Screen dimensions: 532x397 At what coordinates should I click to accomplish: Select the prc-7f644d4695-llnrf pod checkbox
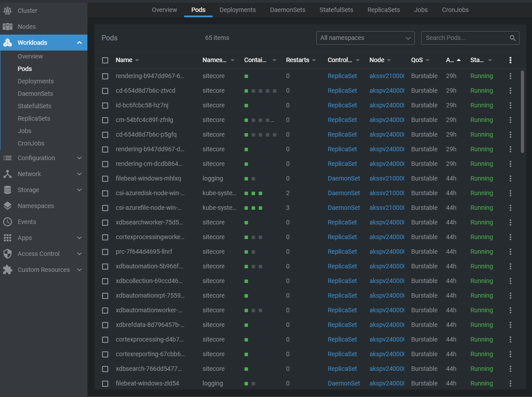point(105,252)
